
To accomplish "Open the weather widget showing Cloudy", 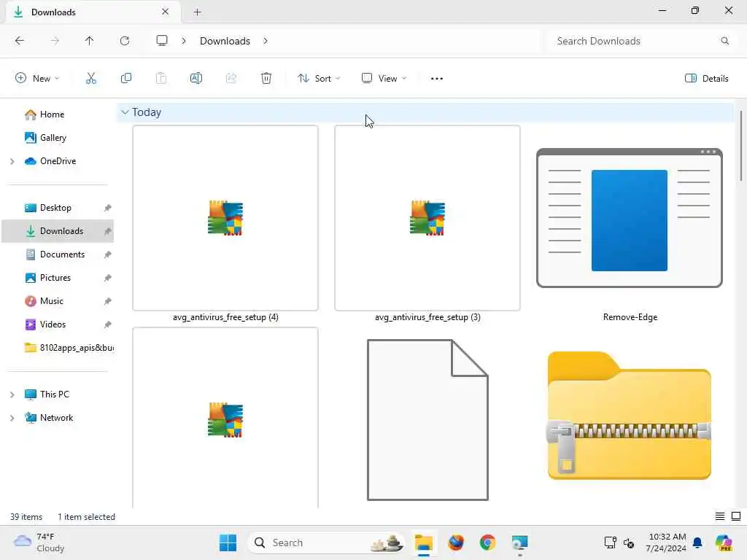I will pyautogui.click(x=39, y=542).
